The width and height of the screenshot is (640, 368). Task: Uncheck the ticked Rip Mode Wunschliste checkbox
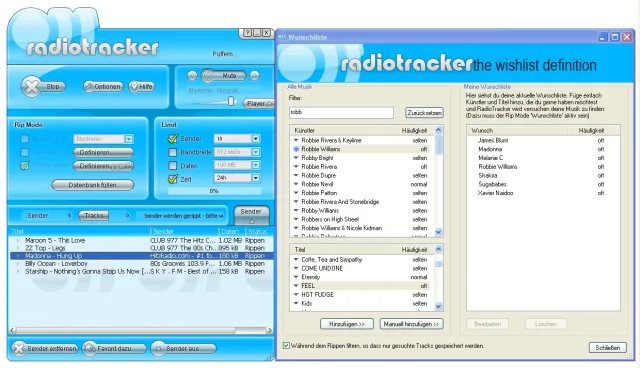coord(24,166)
